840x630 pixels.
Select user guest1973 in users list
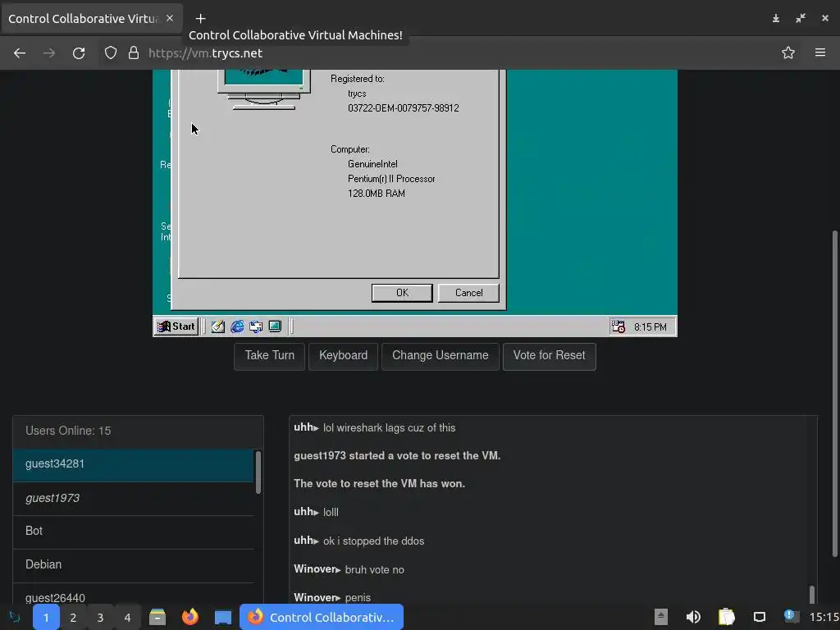pyautogui.click(x=133, y=498)
